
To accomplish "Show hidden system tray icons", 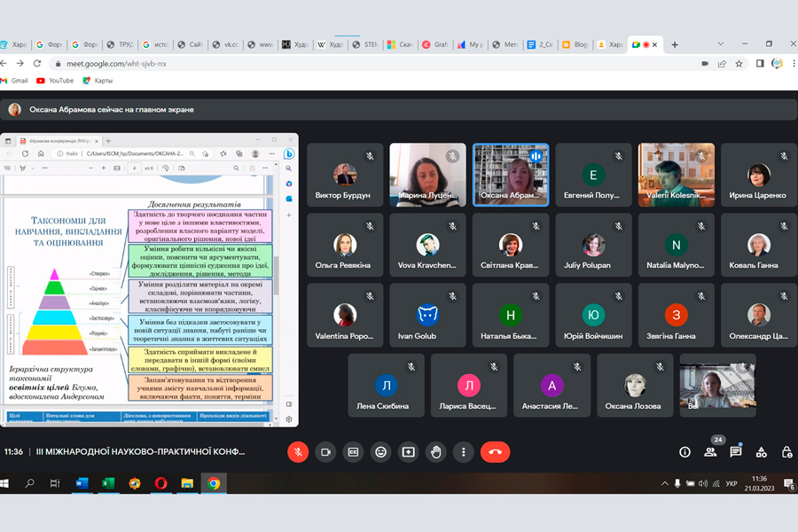I will point(665,484).
